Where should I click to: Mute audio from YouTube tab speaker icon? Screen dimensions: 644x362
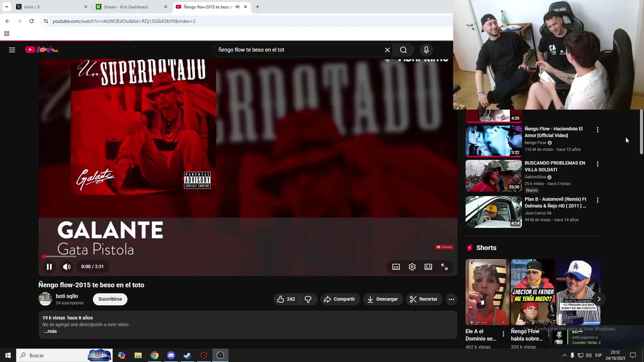pyautogui.click(x=237, y=7)
